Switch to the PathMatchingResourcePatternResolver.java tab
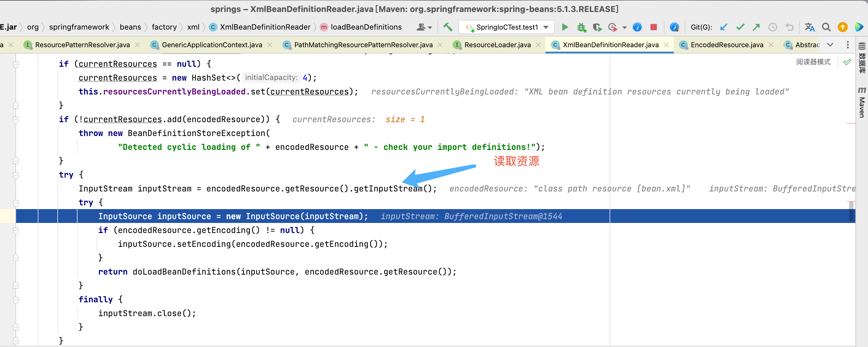The image size is (868, 347). (363, 45)
